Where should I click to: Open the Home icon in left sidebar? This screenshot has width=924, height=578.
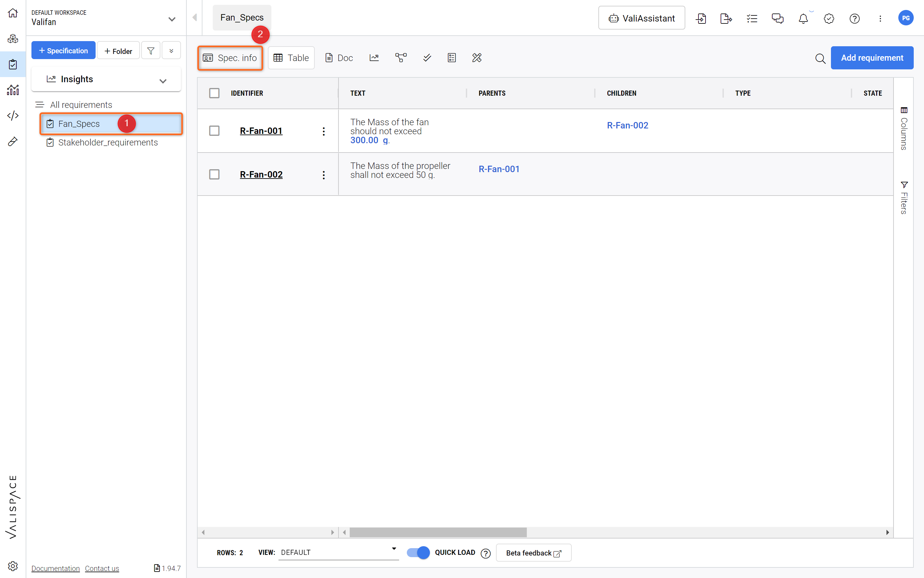(x=13, y=13)
